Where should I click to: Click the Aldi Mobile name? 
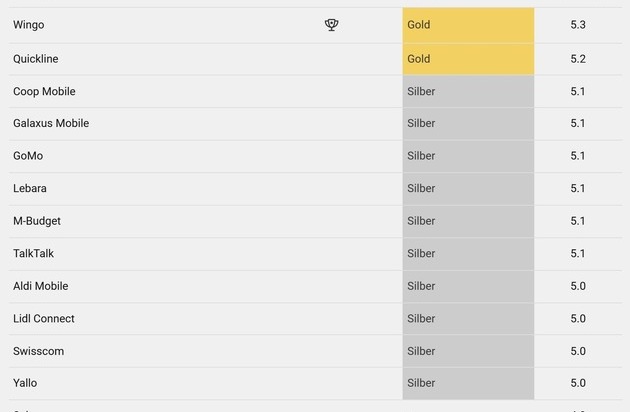click(x=41, y=286)
